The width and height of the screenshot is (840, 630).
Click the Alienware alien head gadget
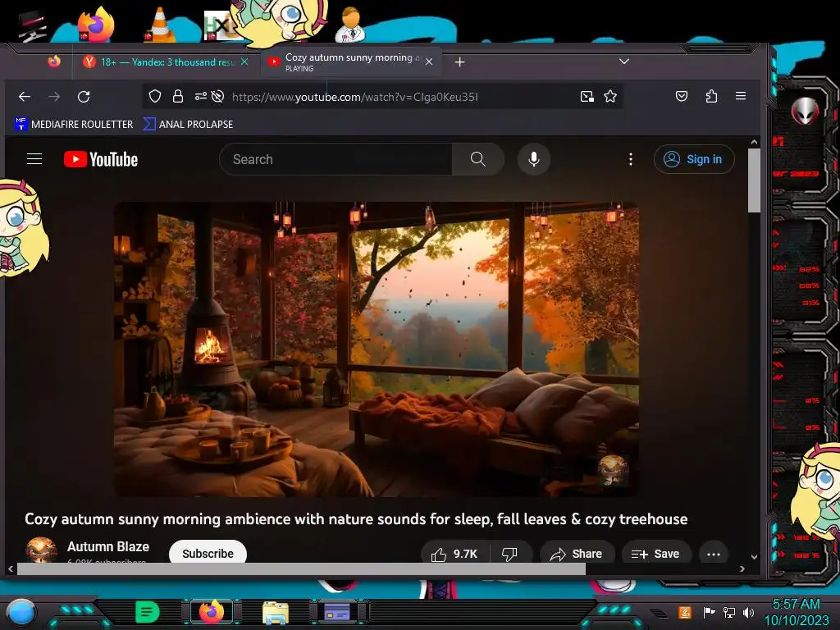[x=806, y=112]
